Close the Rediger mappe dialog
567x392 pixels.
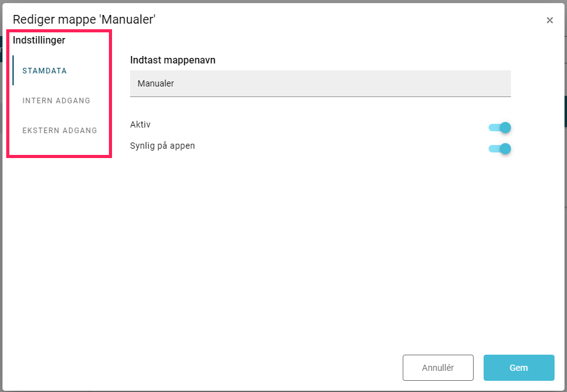pos(550,21)
